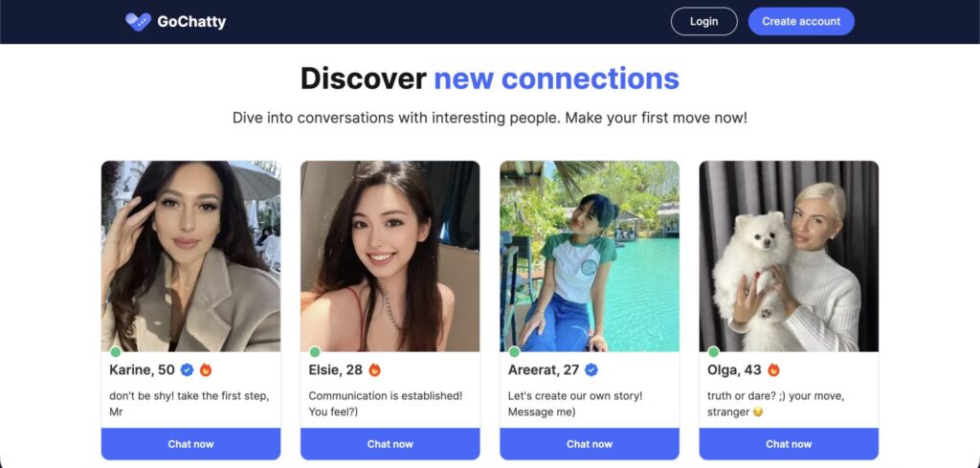Open Karine's profile photo

190,256
